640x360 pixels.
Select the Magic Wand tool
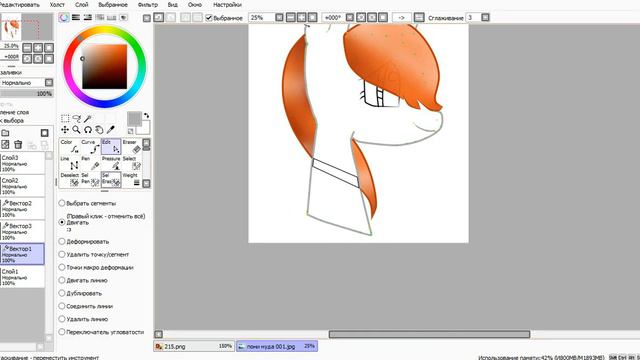[x=88, y=119]
